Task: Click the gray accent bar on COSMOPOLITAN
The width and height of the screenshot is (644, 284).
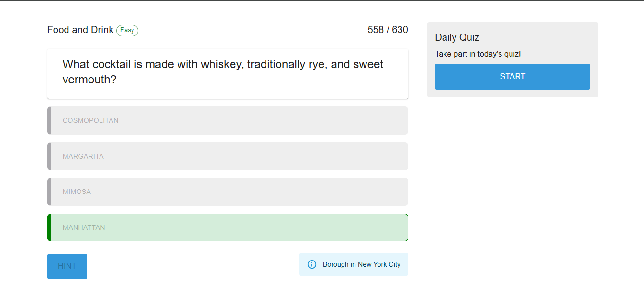Action: coord(49,120)
